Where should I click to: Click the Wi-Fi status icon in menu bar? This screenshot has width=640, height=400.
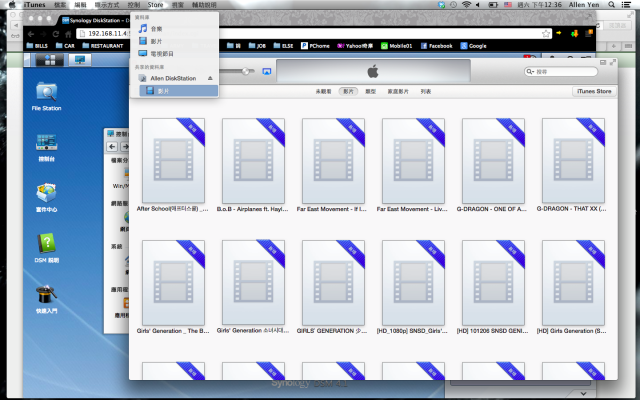(x=466, y=4)
